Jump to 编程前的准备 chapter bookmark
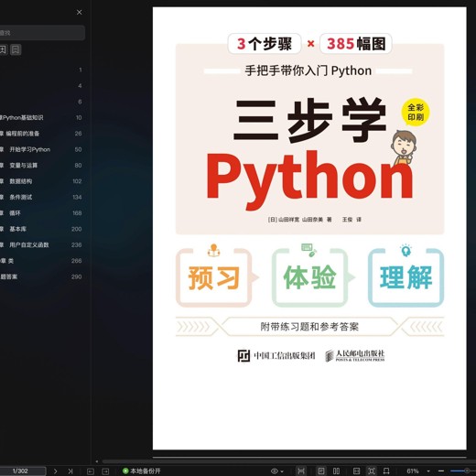This screenshot has width=476, height=476. [41, 134]
